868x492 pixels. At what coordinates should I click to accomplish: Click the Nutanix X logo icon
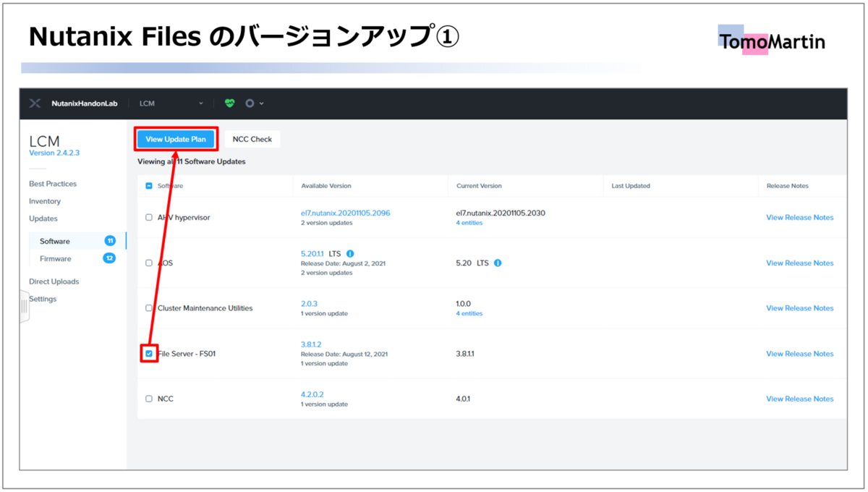[x=35, y=103]
